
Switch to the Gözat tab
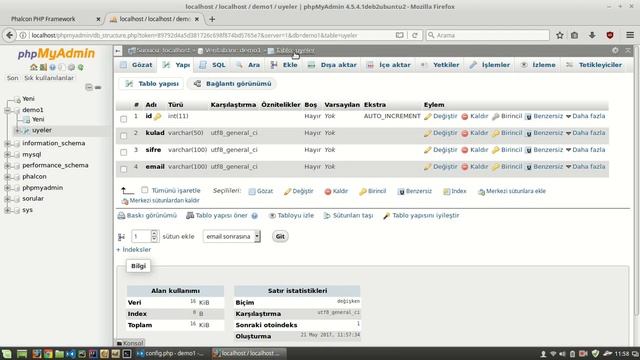point(136,65)
